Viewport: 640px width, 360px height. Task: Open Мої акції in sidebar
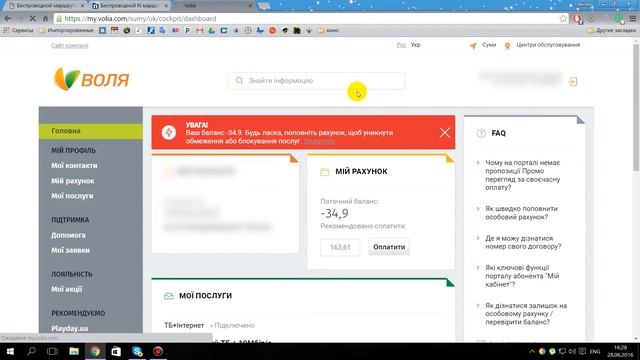(x=67, y=289)
